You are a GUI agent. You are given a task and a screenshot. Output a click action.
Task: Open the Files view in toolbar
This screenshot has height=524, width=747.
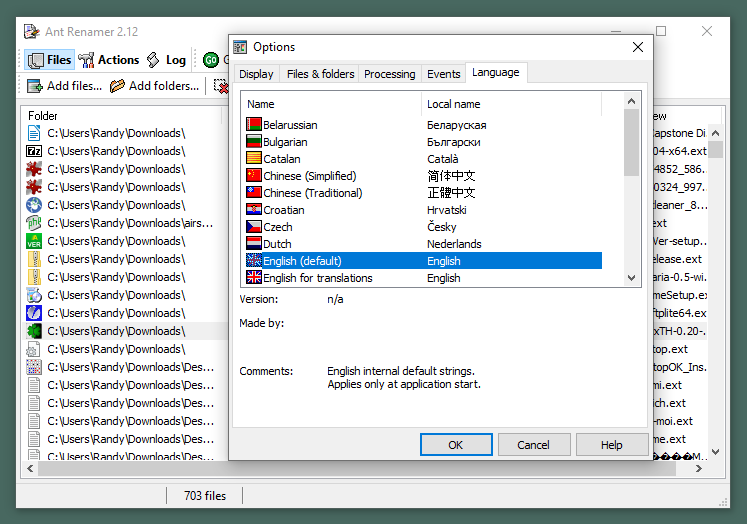(x=50, y=60)
